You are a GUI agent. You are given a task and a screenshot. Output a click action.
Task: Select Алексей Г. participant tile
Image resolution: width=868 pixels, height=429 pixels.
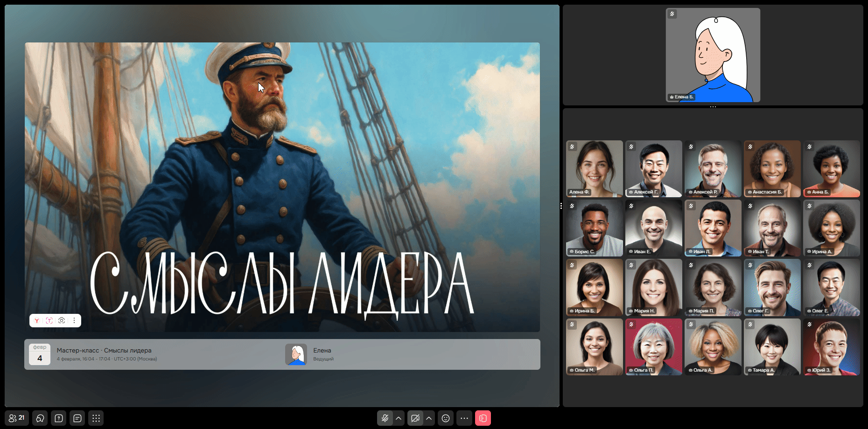[x=654, y=169]
